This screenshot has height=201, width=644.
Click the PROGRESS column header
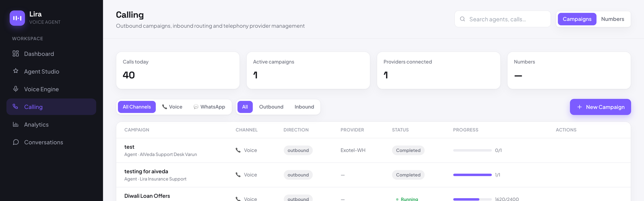pos(466,130)
